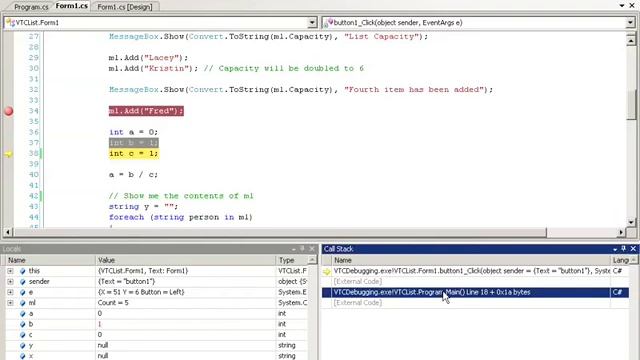Click the a = b / c statement
The width and height of the screenshot is (640, 360).
pyautogui.click(x=133, y=175)
